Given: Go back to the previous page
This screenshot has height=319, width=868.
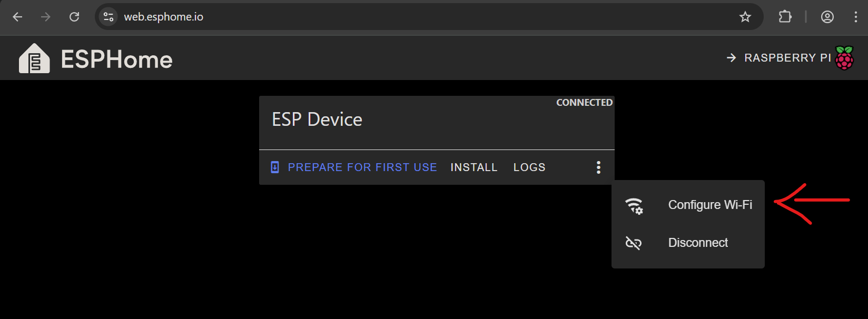Looking at the screenshot, I should coord(17,17).
